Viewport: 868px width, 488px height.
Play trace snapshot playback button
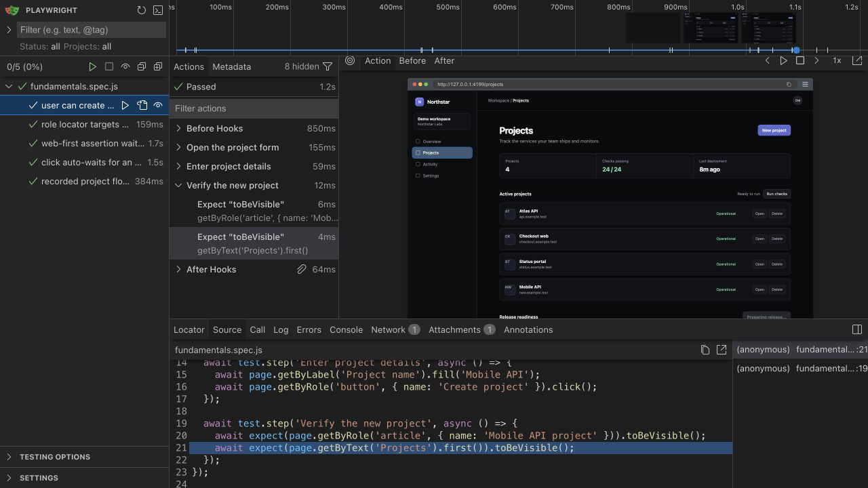pos(784,60)
